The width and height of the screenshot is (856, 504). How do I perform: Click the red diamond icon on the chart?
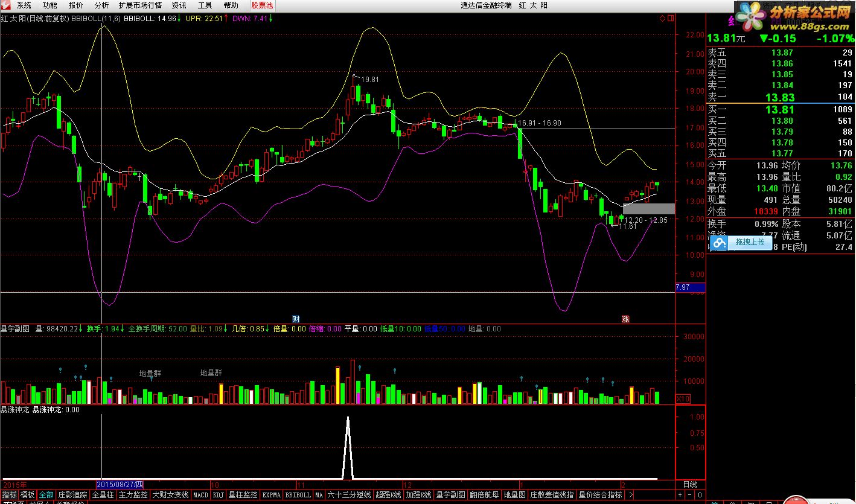click(662, 19)
